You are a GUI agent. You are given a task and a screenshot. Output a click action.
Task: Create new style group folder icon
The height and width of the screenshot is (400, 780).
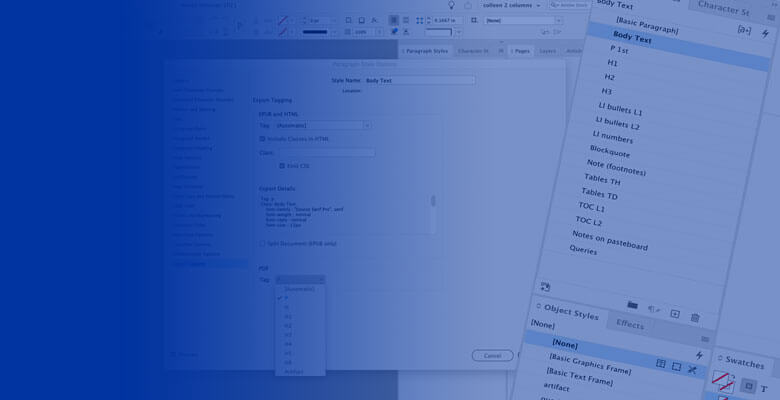632,305
